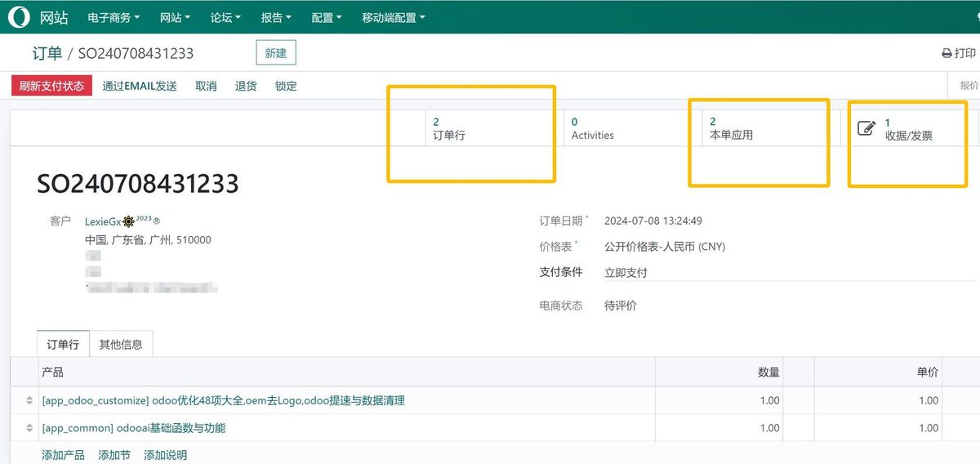Image resolution: width=980 pixels, height=464 pixels.
Task: Open customer LexieGx link
Action: [x=103, y=221]
